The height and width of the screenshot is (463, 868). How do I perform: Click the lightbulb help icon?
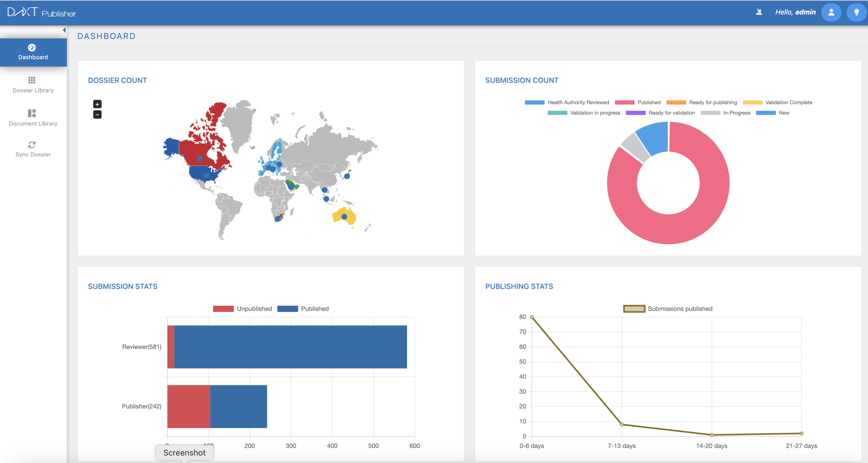856,13
